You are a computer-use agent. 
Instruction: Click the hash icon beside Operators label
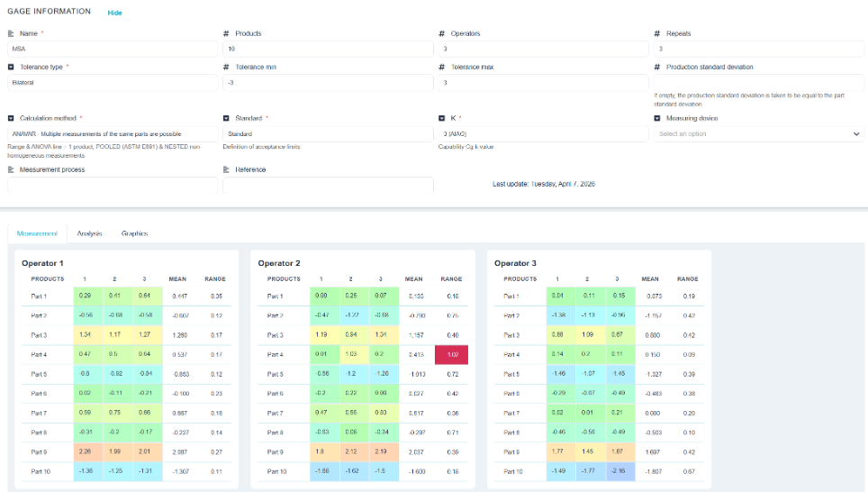441,34
